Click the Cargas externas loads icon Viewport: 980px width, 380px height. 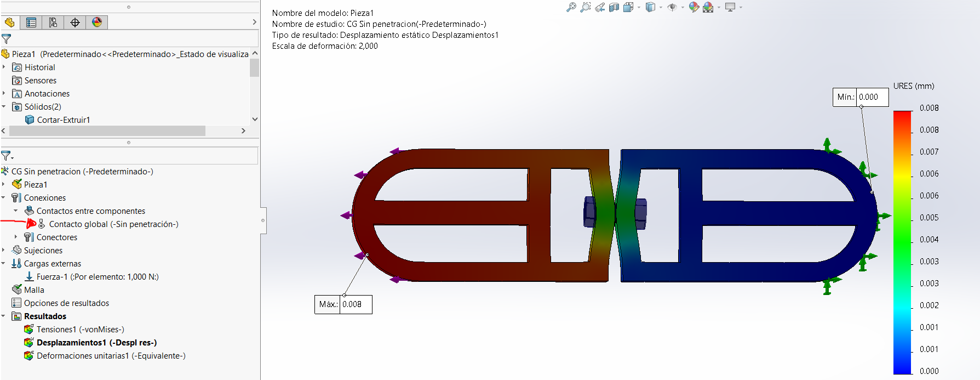pyautogui.click(x=17, y=264)
